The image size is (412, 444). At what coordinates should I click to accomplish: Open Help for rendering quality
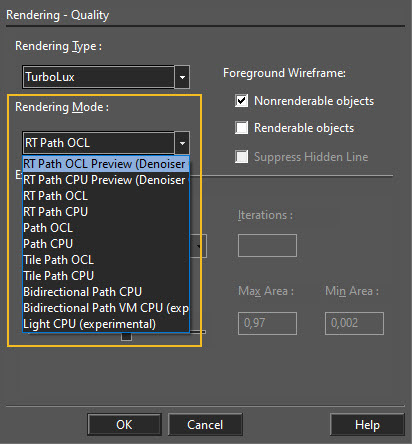pyautogui.click(x=367, y=425)
